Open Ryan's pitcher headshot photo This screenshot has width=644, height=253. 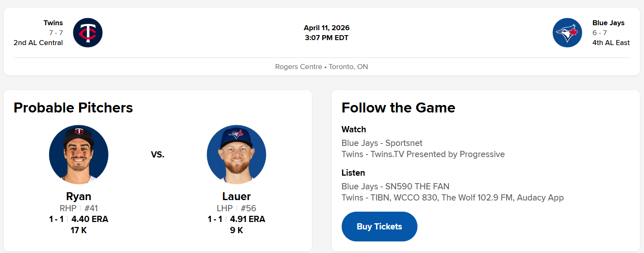pos(79,155)
